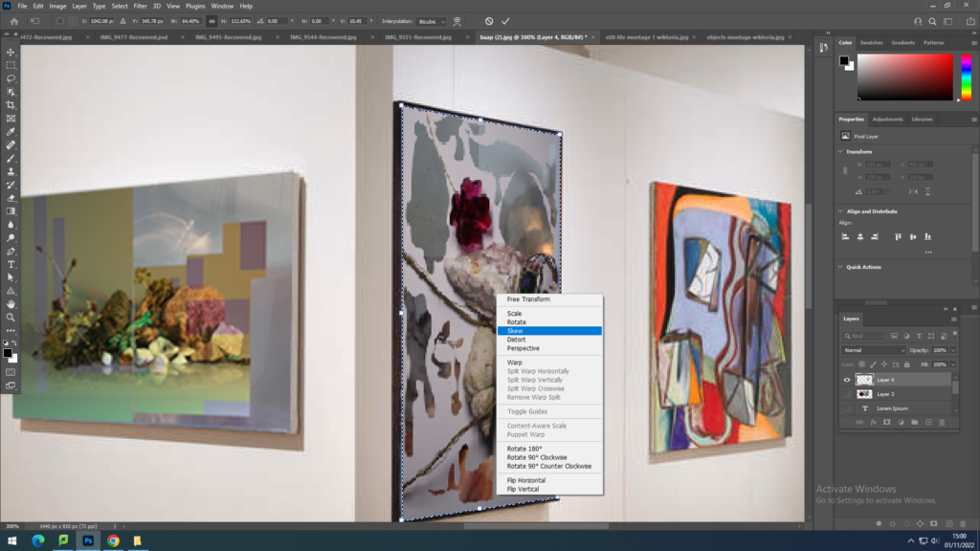The image size is (980, 551).
Task: Align left edges in Properties panel
Action: pos(845,237)
